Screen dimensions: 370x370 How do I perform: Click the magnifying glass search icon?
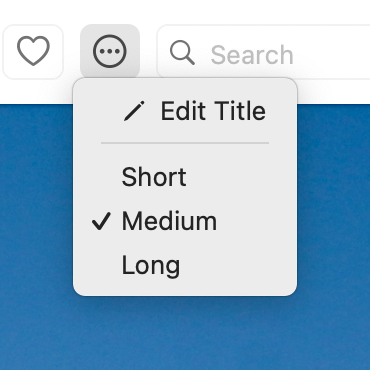pyautogui.click(x=182, y=53)
